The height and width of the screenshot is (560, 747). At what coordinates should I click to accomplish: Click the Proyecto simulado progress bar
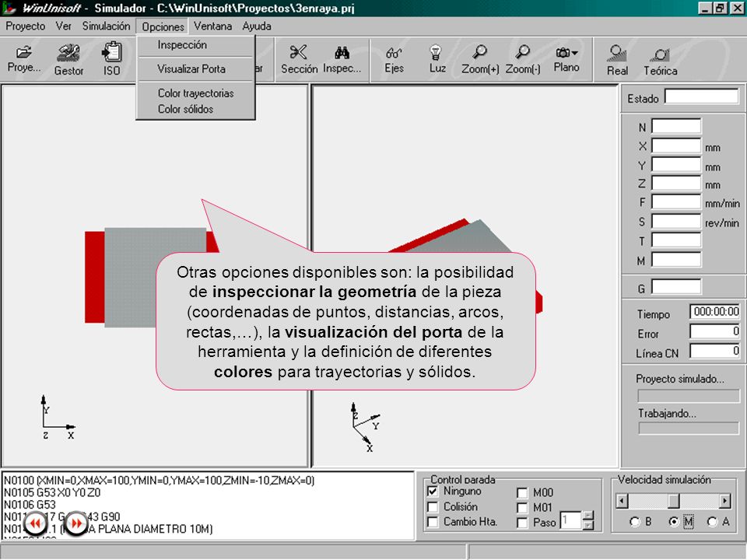pos(689,396)
